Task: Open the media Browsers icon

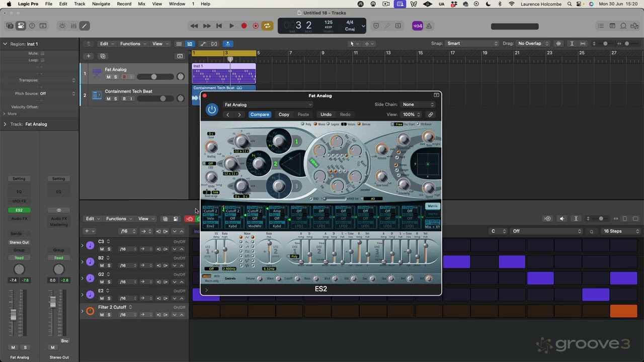Action: [634, 26]
